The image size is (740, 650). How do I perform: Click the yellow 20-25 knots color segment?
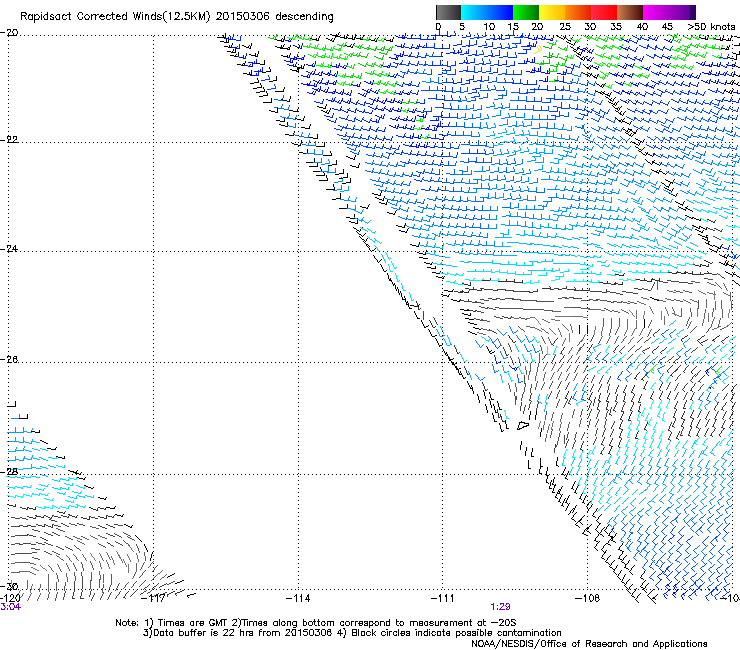coord(552,12)
